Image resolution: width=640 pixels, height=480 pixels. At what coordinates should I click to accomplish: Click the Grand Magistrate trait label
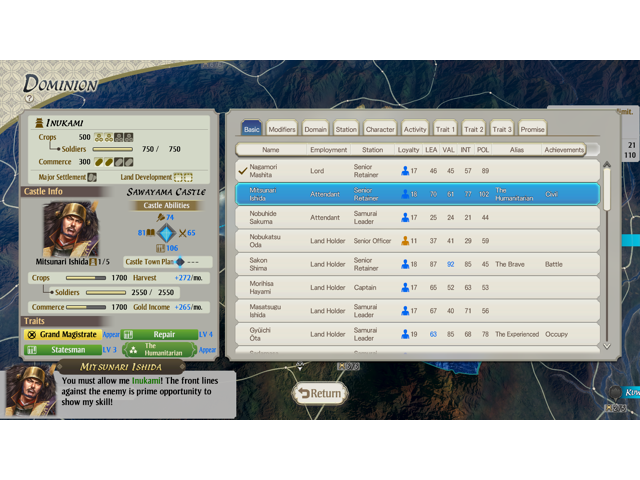point(63,335)
